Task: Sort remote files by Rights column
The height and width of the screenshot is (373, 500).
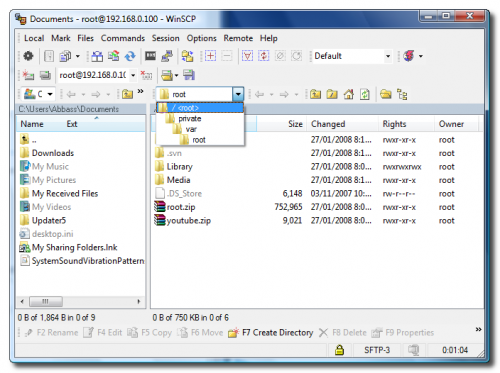Action: point(406,124)
